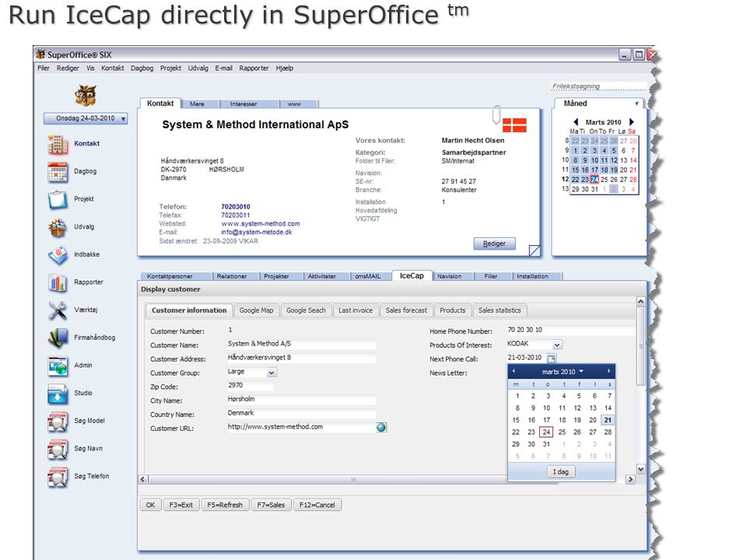
Task: Open the Projekt clipboard icon
Action: point(58,199)
